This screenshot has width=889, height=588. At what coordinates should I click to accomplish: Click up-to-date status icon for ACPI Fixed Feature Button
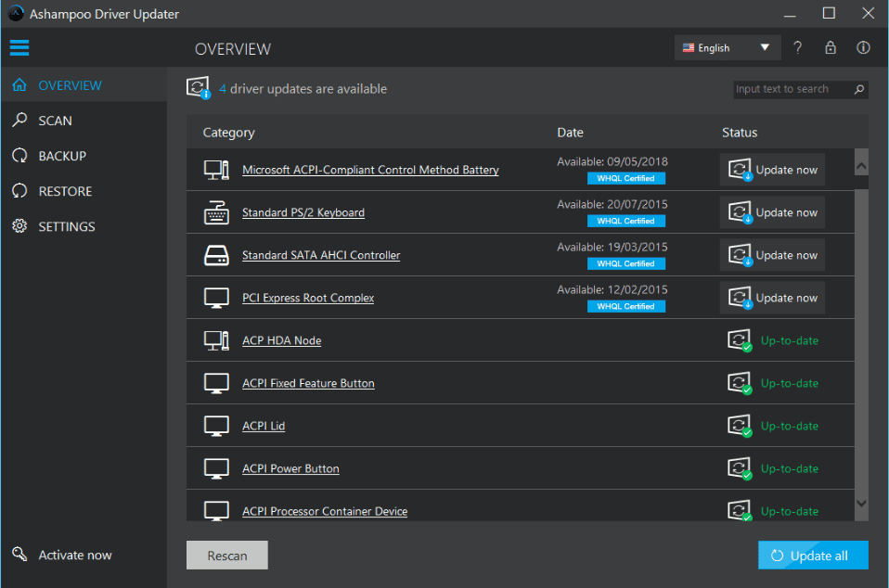point(740,383)
